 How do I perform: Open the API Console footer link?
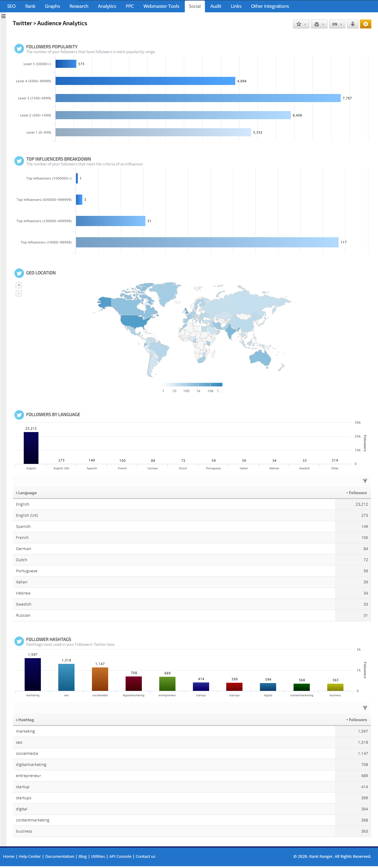pos(120,856)
